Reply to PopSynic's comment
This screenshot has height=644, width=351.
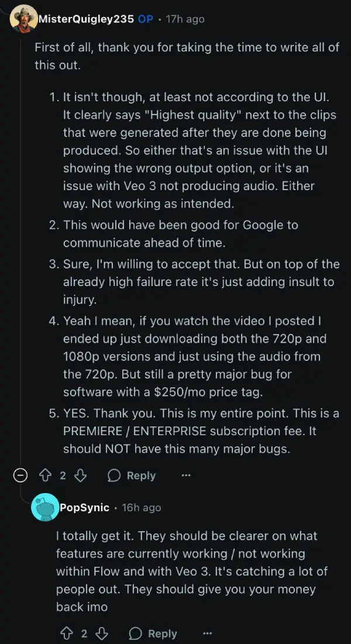coord(153,633)
